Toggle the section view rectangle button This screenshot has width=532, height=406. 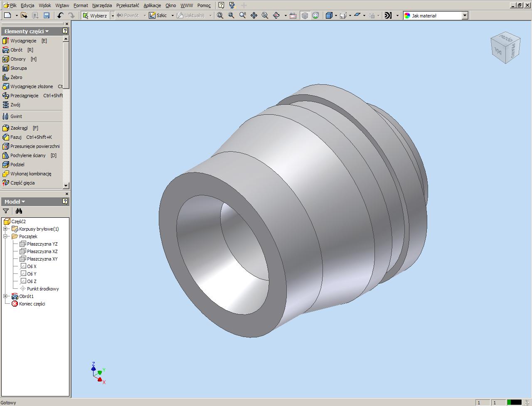[x=357, y=15]
